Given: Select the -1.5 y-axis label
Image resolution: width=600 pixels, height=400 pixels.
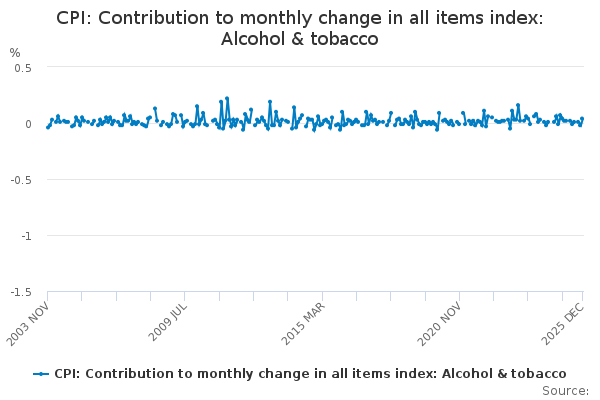Looking at the screenshot, I should 22,292.
